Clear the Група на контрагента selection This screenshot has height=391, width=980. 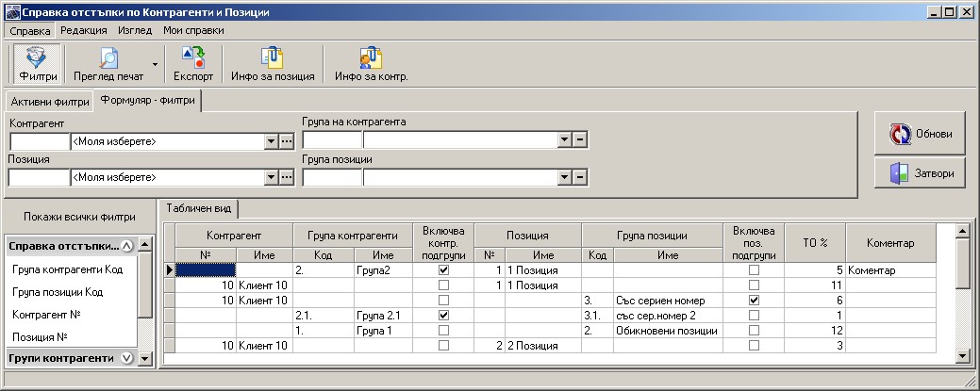tap(580, 139)
